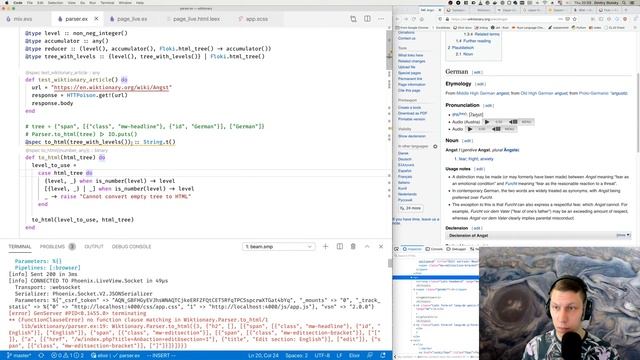Click the terminal panel scrollbar
640x360 pixels.
pos(389,263)
